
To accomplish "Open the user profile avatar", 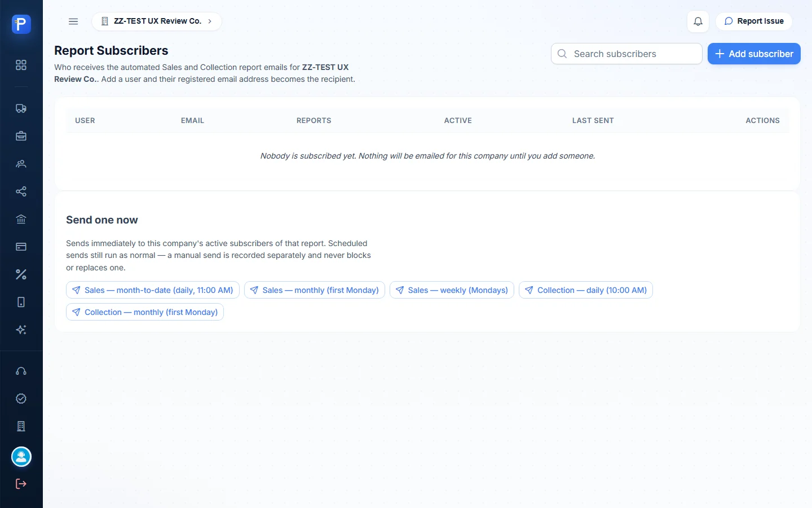I will [21, 457].
